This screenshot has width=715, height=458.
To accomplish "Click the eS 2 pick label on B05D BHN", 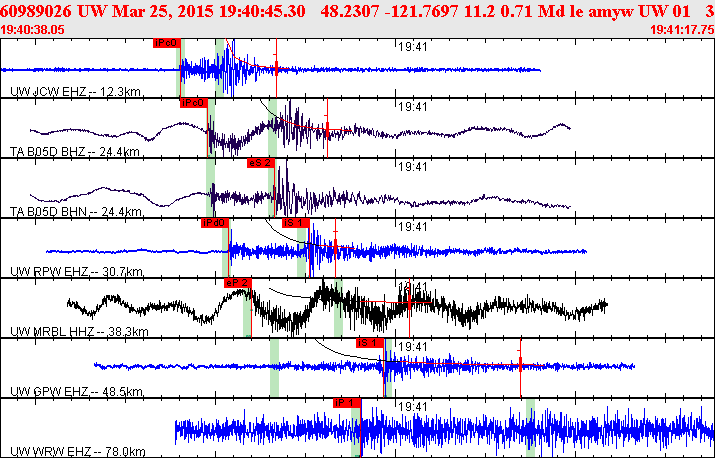I will [261, 163].
